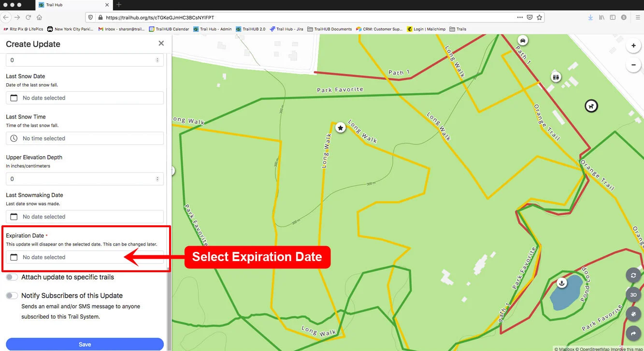
Task: Click the dog marker on the map
Action: click(x=591, y=105)
